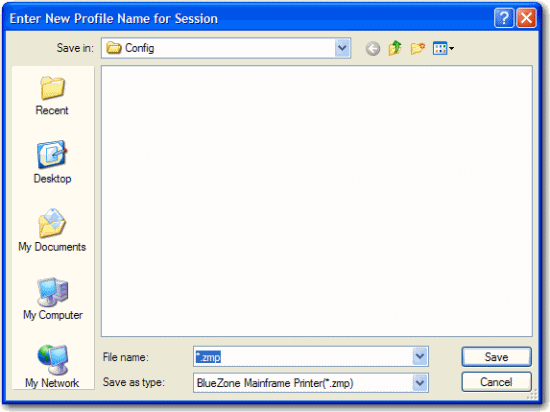This screenshot has height=412, width=550.
Task: Open My Documents in places bar
Action: [x=52, y=230]
